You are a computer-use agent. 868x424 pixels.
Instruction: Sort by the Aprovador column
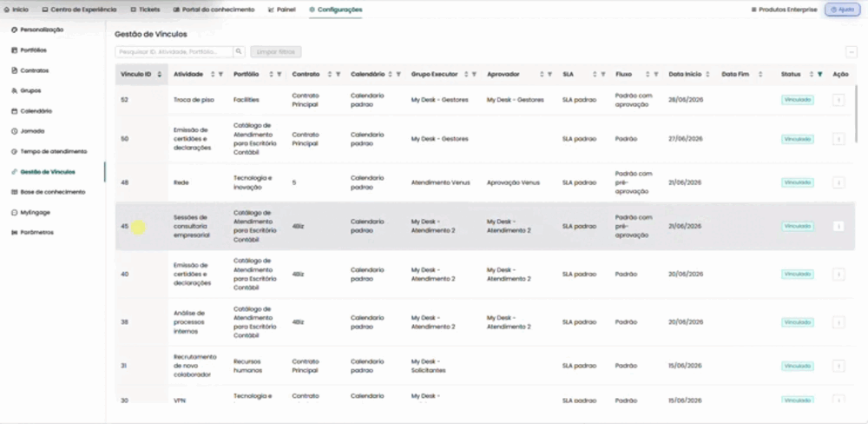(542, 74)
